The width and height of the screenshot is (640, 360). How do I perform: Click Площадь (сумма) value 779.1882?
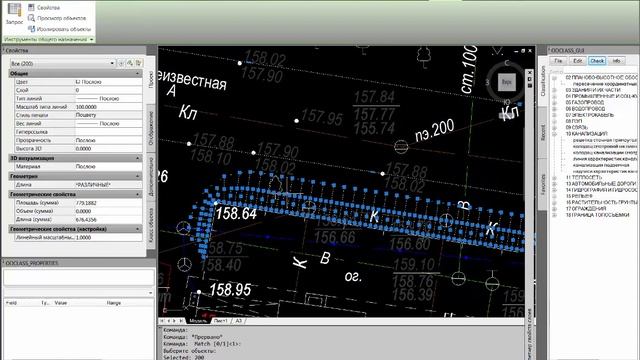pyautogui.click(x=109, y=203)
